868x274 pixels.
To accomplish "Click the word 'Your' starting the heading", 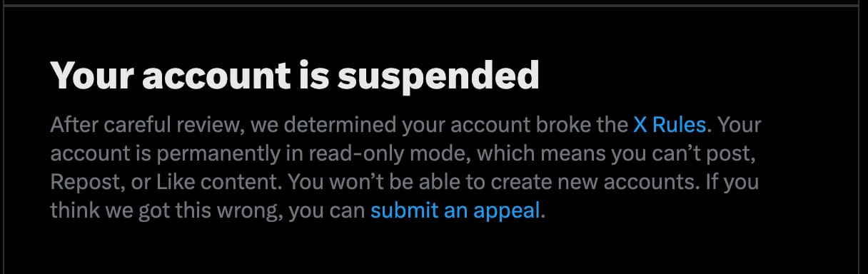I will coord(89,75).
